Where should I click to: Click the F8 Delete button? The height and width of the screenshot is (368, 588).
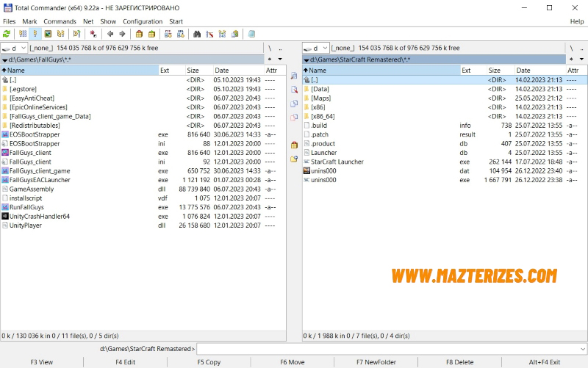460,362
